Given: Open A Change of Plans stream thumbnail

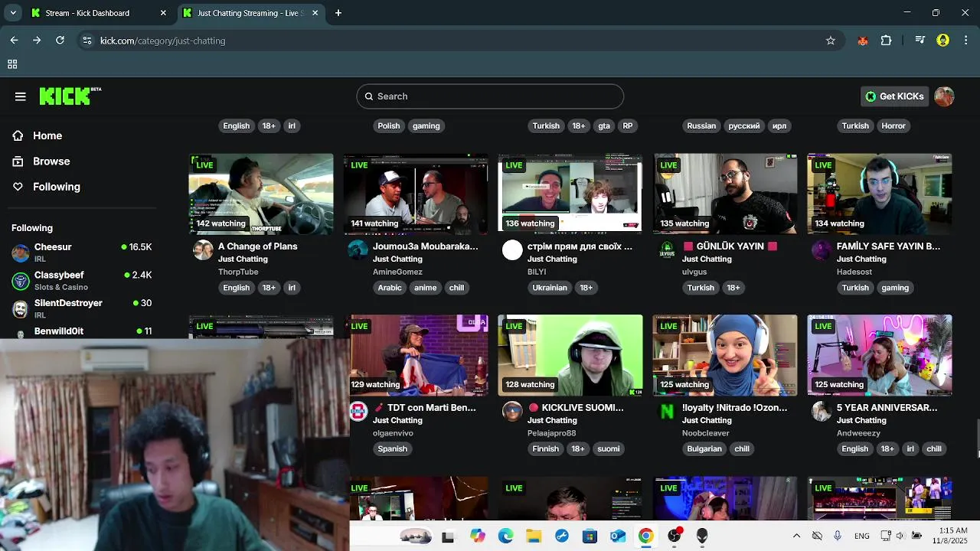Looking at the screenshot, I should (x=261, y=194).
